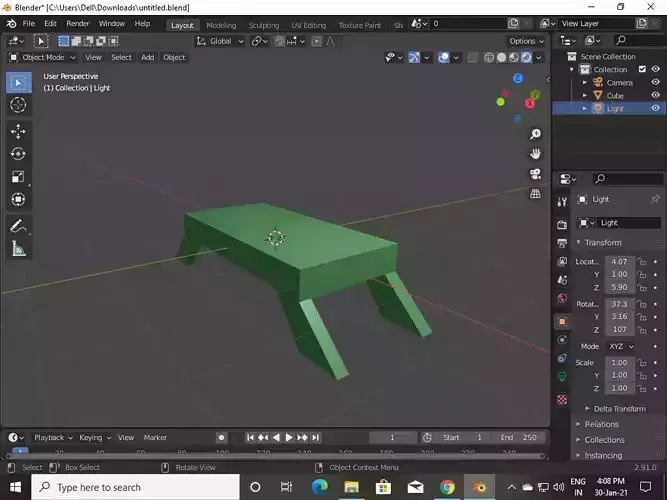Click the Z axis gizmo circle

coord(517,78)
